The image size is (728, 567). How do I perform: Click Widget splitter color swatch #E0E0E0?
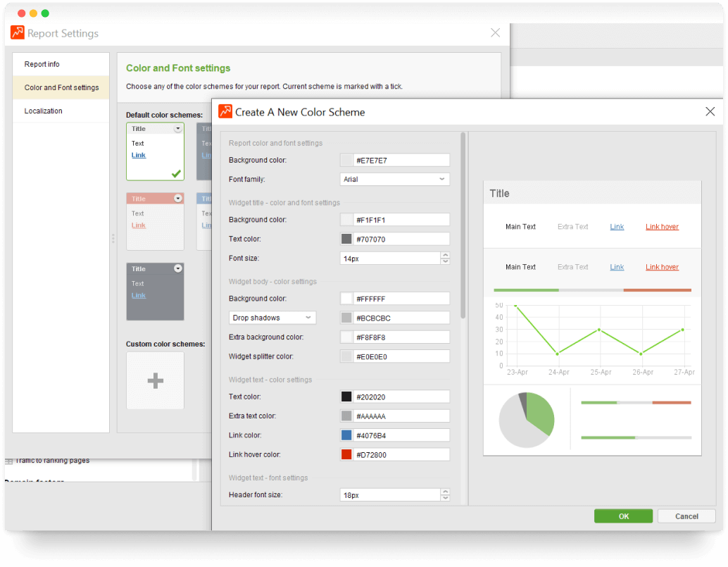click(346, 356)
